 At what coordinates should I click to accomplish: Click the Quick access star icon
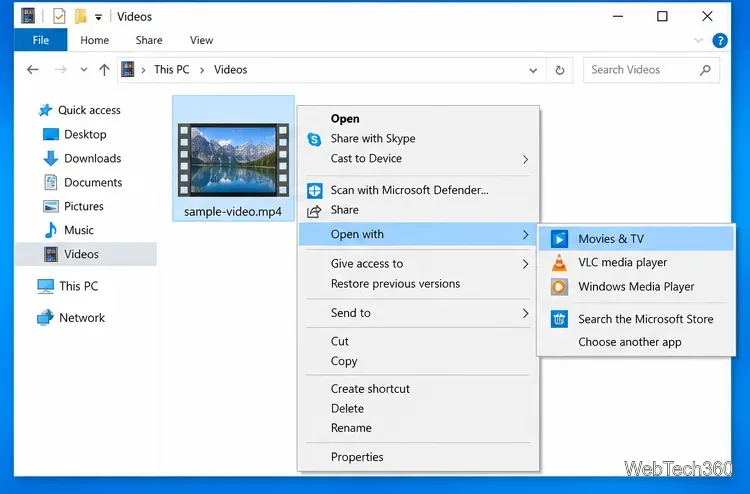pos(45,110)
